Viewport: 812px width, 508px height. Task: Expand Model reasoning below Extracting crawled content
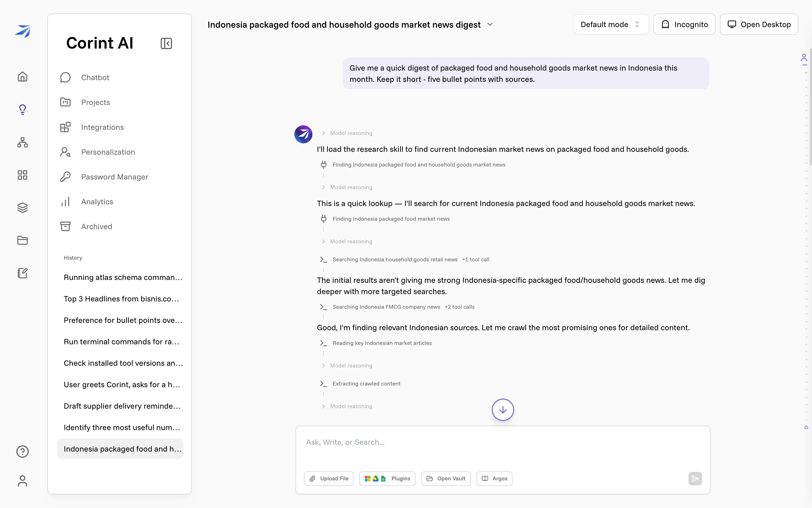click(347, 406)
